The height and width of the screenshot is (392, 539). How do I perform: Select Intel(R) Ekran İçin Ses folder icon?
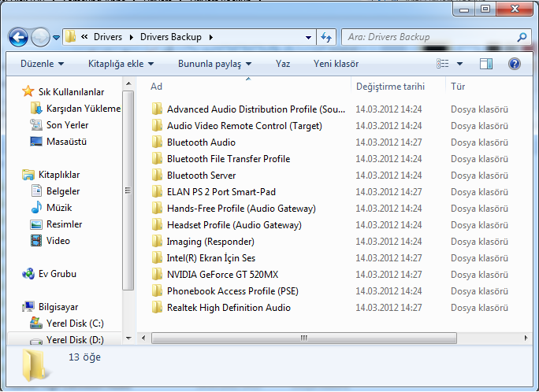[157, 257]
